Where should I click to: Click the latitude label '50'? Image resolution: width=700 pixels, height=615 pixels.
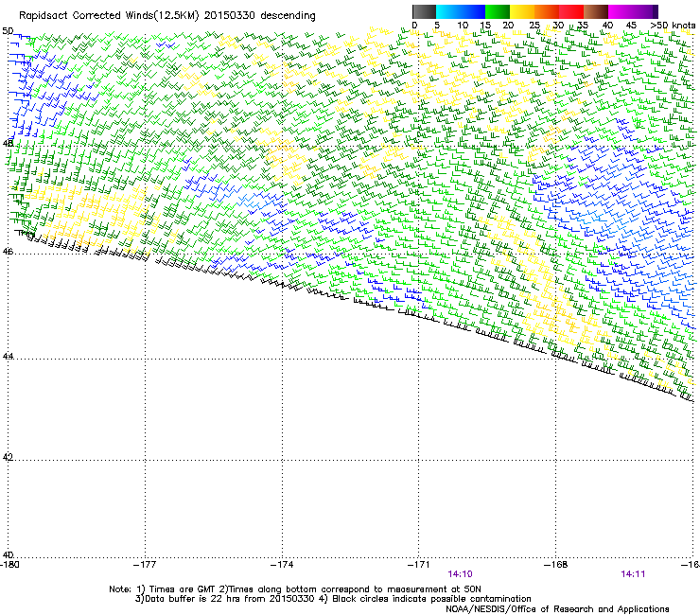point(8,31)
